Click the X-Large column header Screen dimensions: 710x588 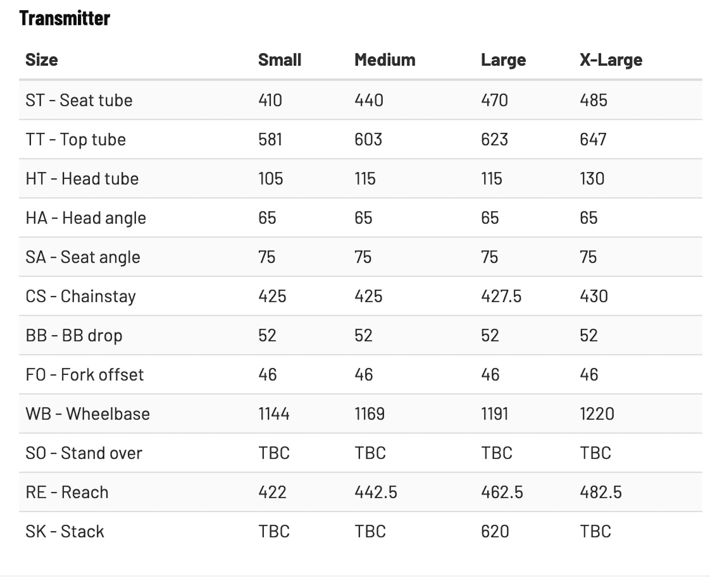tap(611, 60)
